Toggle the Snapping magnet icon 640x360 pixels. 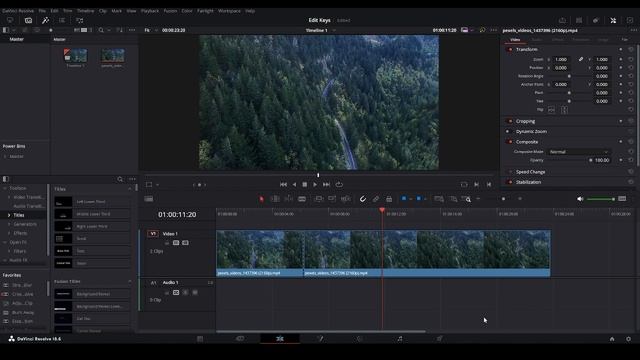click(x=362, y=199)
